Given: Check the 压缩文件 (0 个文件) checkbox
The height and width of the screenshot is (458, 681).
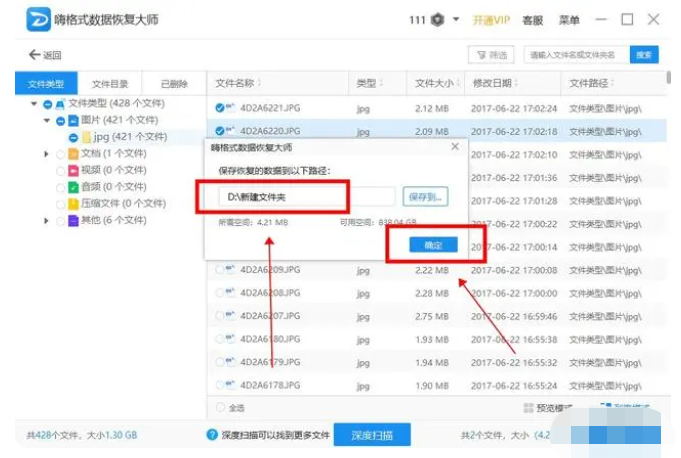Looking at the screenshot, I should click(x=61, y=204).
